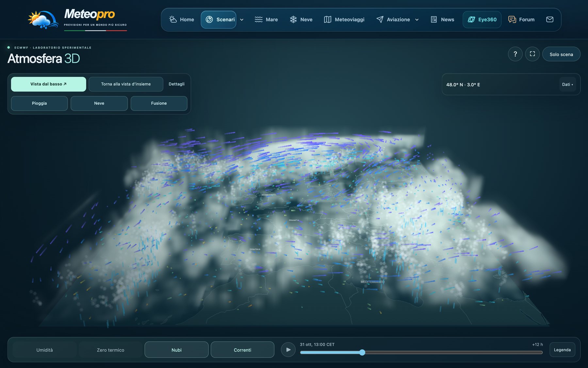Click the timeline track near +12 h

(x=538, y=352)
